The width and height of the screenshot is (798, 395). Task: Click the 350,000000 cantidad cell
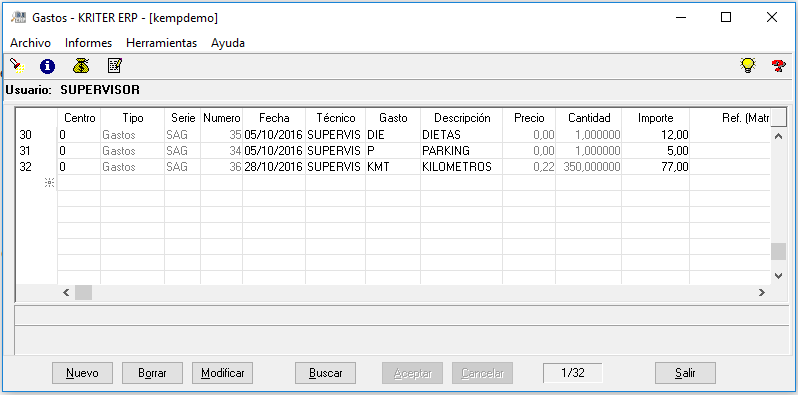point(589,166)
